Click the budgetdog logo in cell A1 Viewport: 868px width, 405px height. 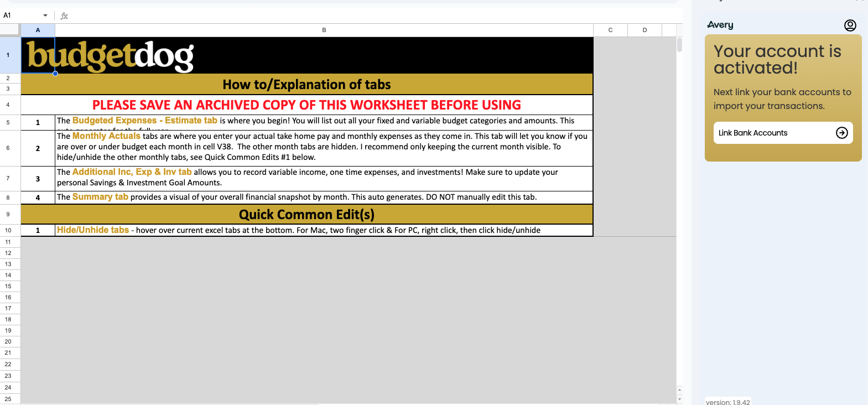110,56
